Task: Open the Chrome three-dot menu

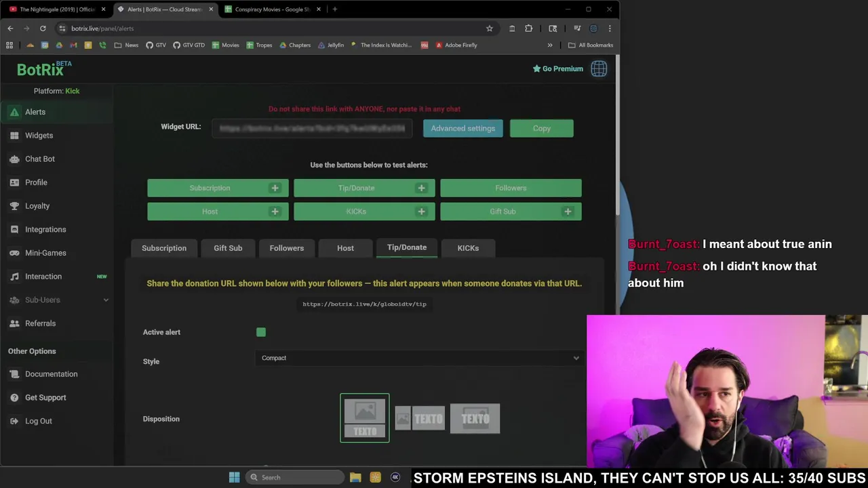Action: (610, 28)
